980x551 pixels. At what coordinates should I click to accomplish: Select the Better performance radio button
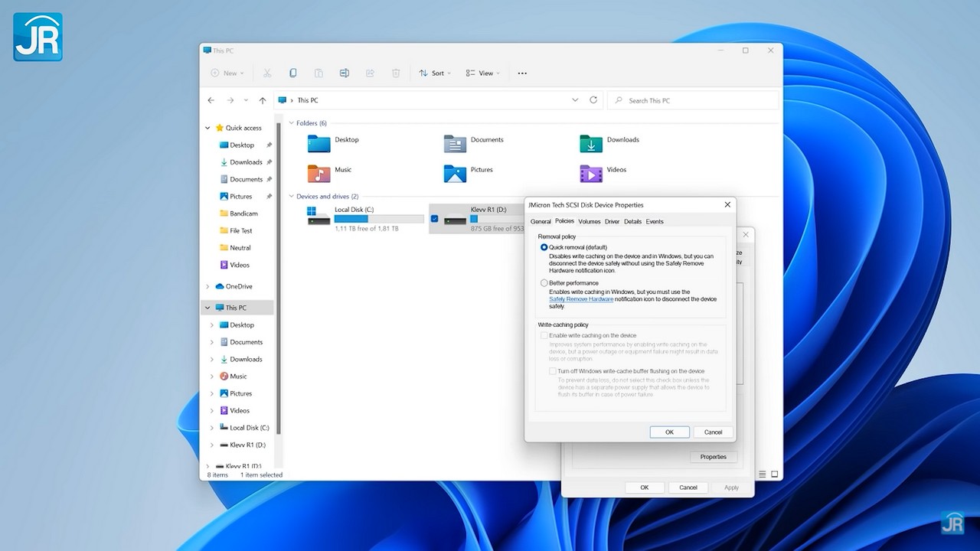pyautogui.click(x=544, y=283)
